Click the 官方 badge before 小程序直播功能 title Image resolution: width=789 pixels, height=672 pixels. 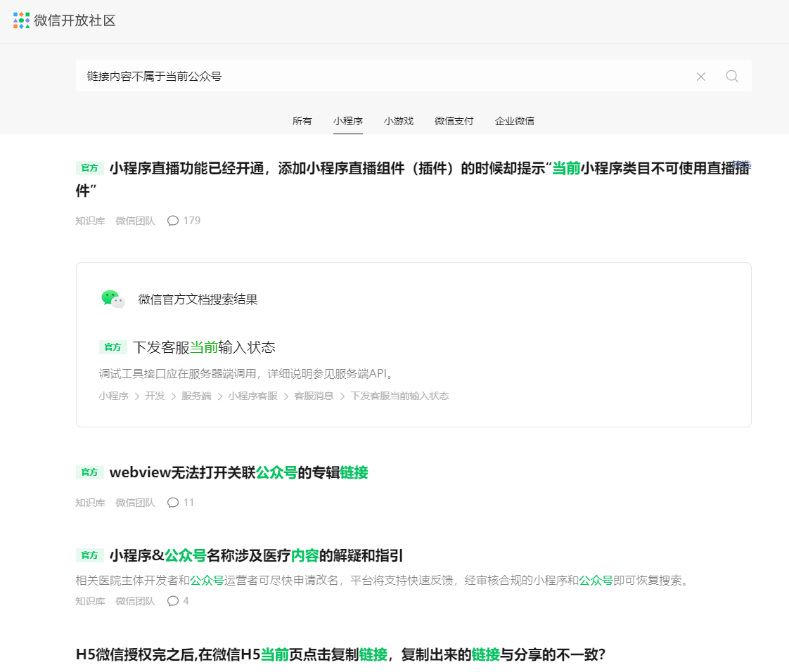tap(89, 168)
